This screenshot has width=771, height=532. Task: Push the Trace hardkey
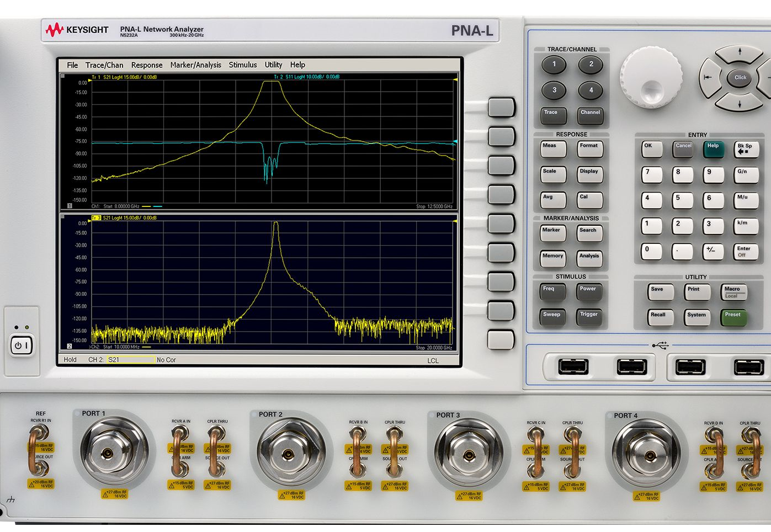pyautogui.click(x=553, y=115)
